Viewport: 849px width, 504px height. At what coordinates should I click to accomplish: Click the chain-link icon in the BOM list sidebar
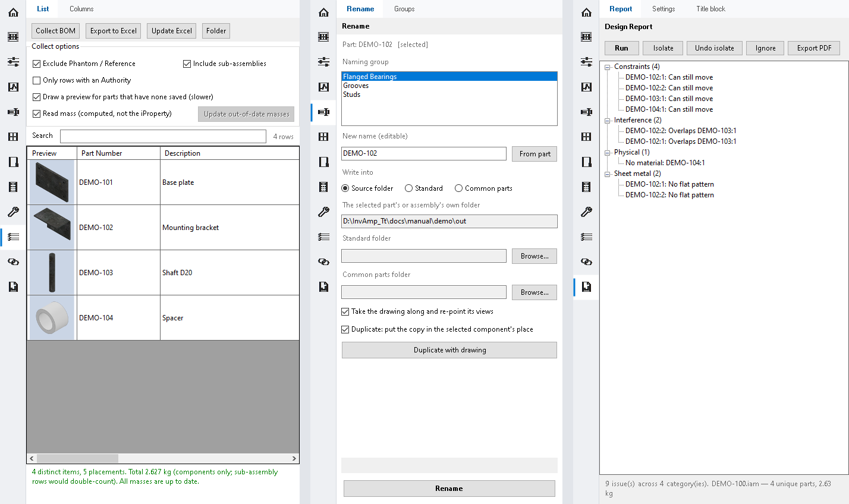[13, 262]
